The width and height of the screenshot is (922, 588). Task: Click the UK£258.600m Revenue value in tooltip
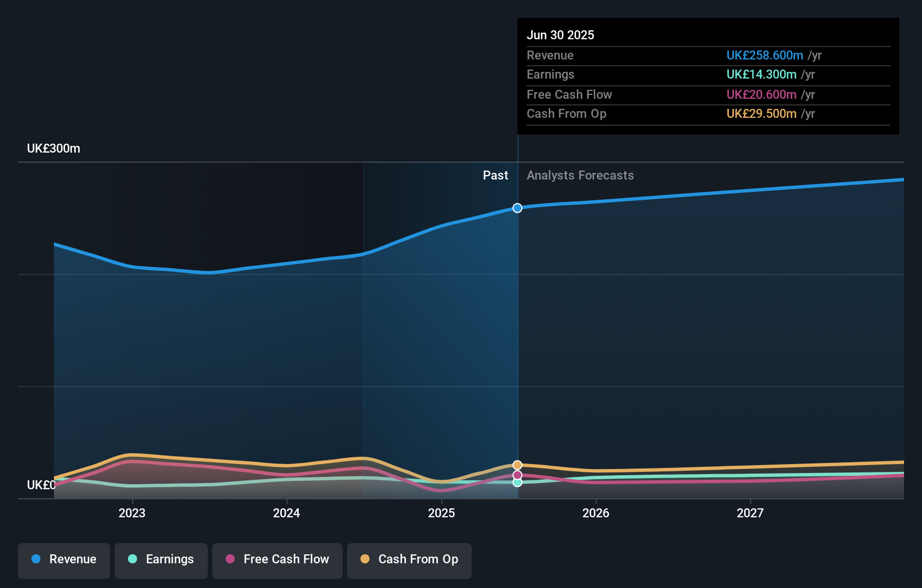click(764, 55)
